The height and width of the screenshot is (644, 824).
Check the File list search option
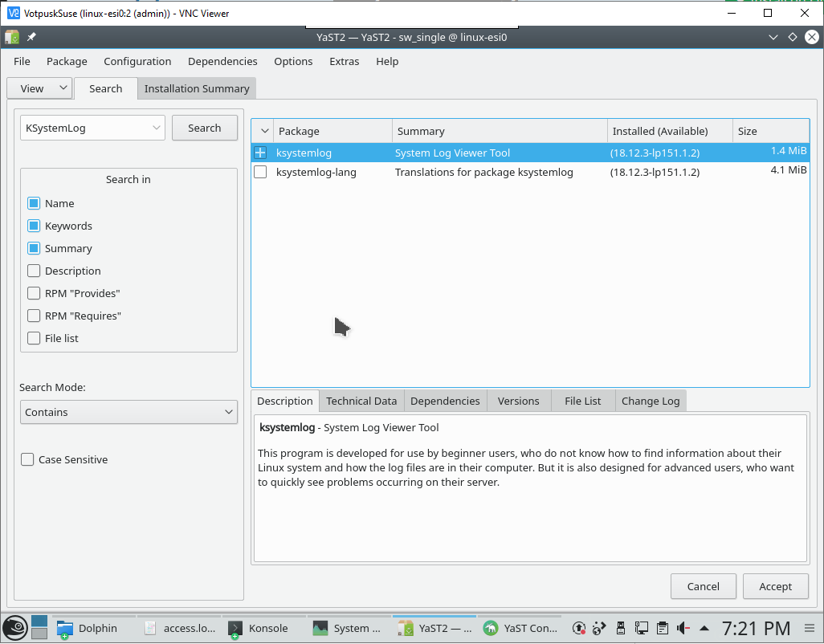click(34, 338)
